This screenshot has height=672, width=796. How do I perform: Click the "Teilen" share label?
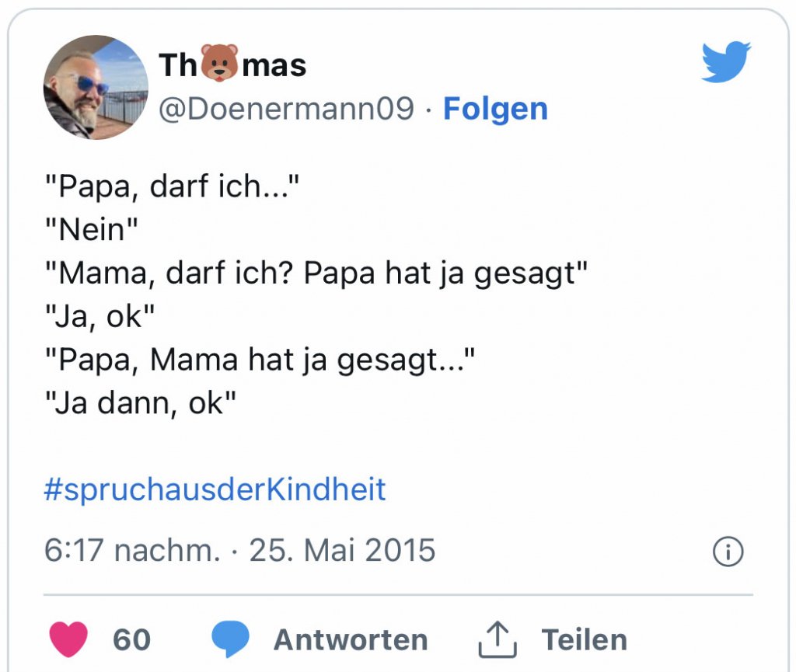pos(584,640)
